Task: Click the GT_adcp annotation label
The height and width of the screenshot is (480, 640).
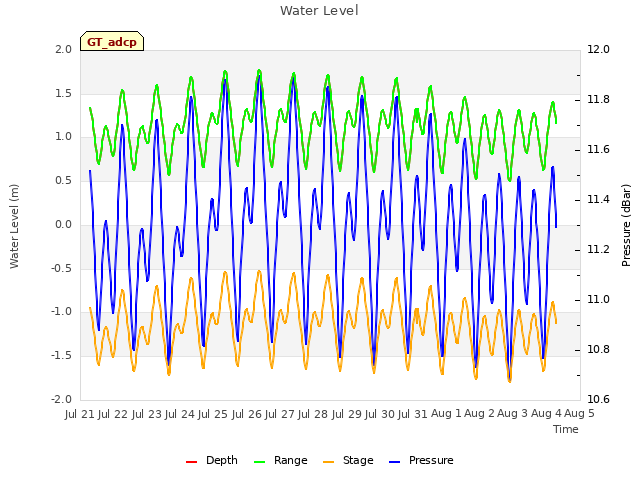Action: 112,42
